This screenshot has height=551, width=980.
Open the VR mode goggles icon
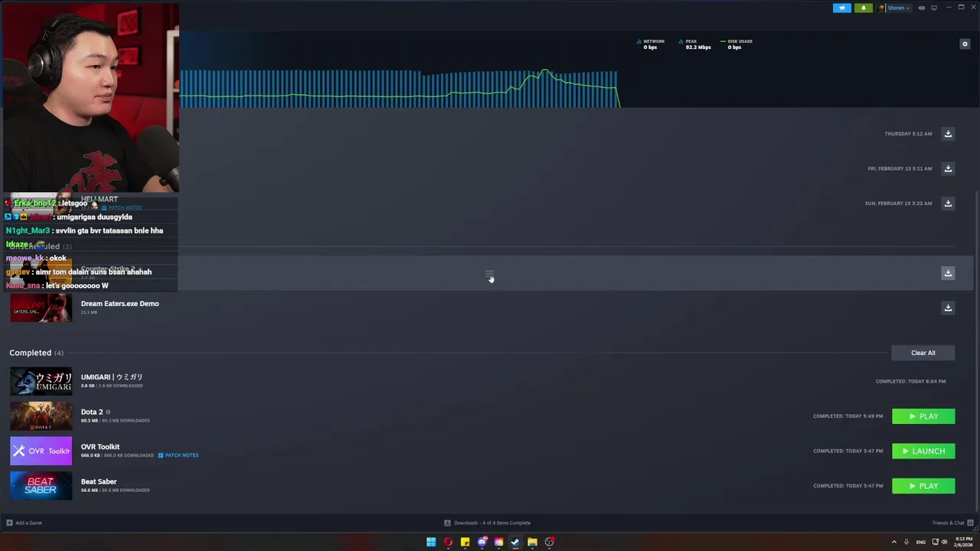click(922, 8)
